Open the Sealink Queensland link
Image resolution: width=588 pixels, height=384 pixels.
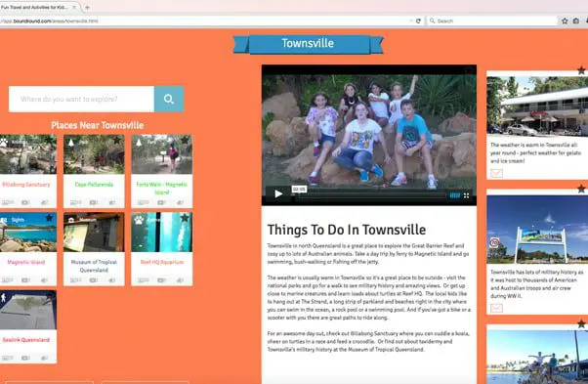(25, 340)
